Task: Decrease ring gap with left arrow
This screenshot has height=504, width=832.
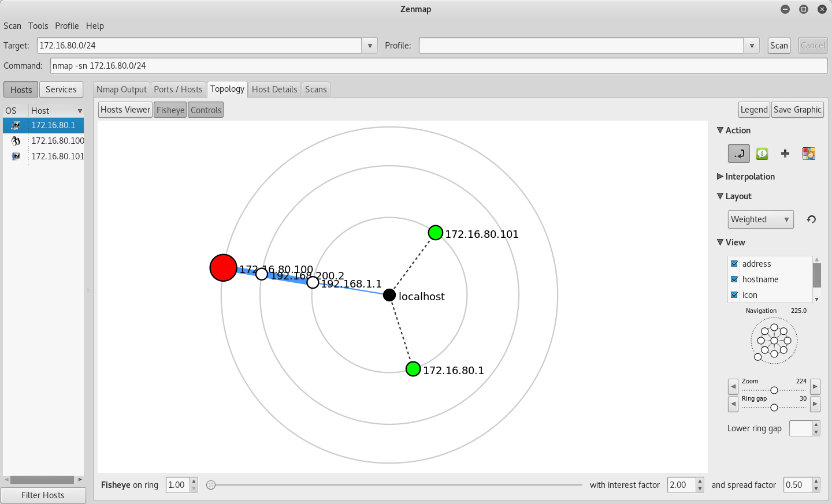Action: click(733, 404)
